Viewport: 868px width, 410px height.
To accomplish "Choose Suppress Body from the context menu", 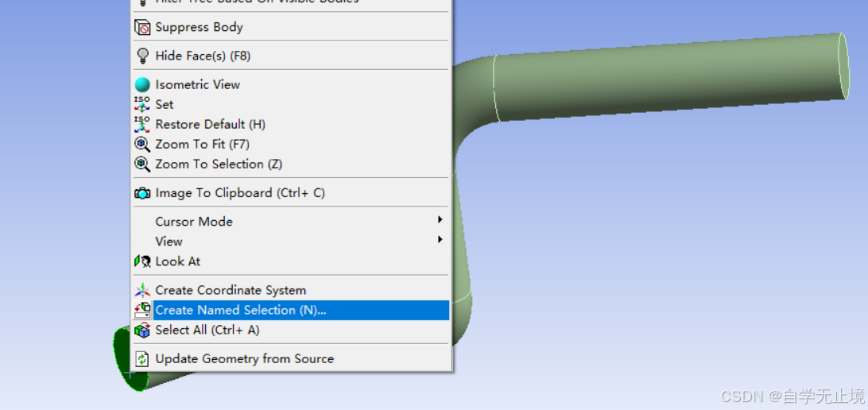I will pyautogui.click(x=291, y=27).
